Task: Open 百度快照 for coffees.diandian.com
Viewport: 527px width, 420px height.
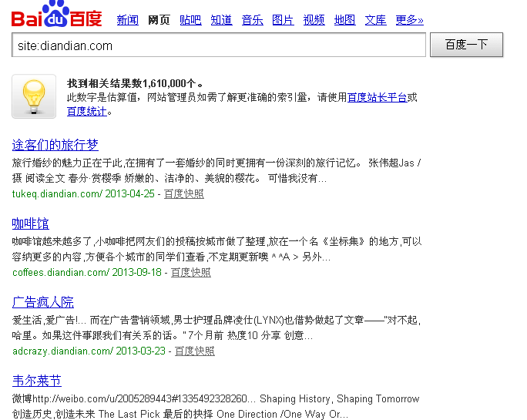Action: point(191,272)
